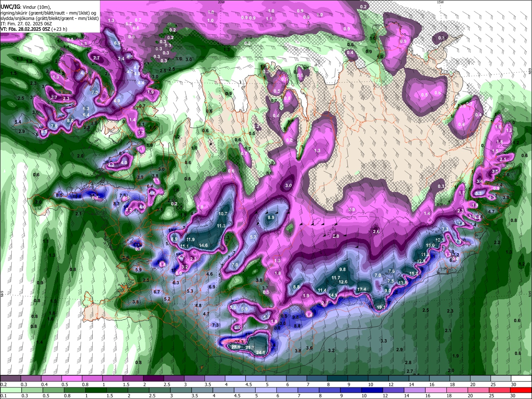Click the 0.1 label in the legend
This screenshot has width=532, height=399.
tap(3, 396)
